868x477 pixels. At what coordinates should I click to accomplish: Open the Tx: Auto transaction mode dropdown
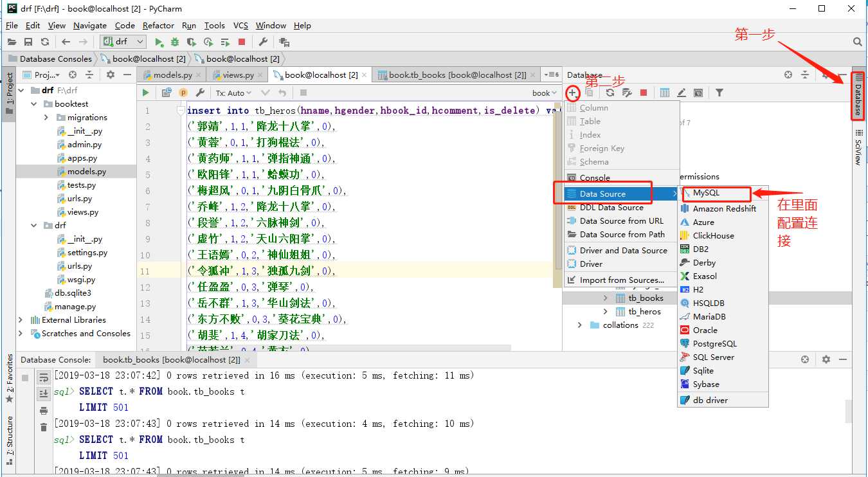(x=233, y=93)
